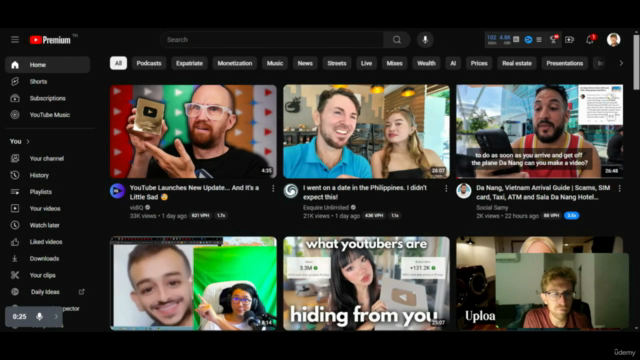The height and width of the screenshot is (360, 640).
Task: Open YouTube Music from sidebar
Action: click(x=48, y=115)
